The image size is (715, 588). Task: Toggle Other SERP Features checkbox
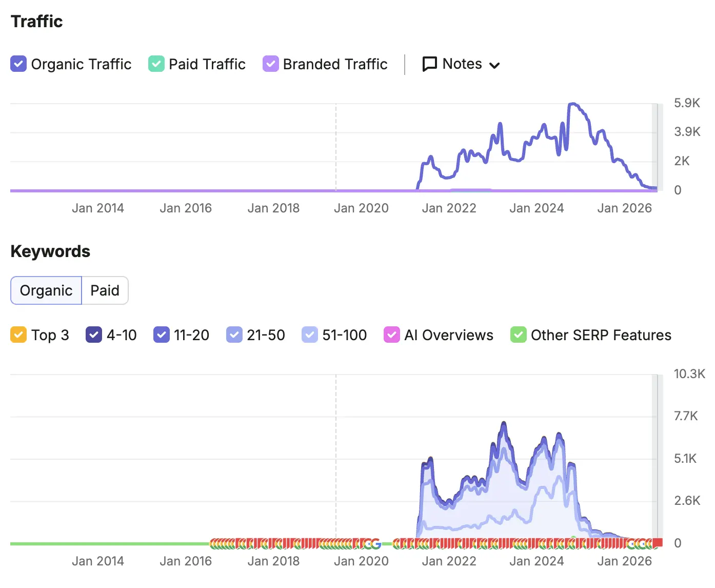[x=519, y=335]
